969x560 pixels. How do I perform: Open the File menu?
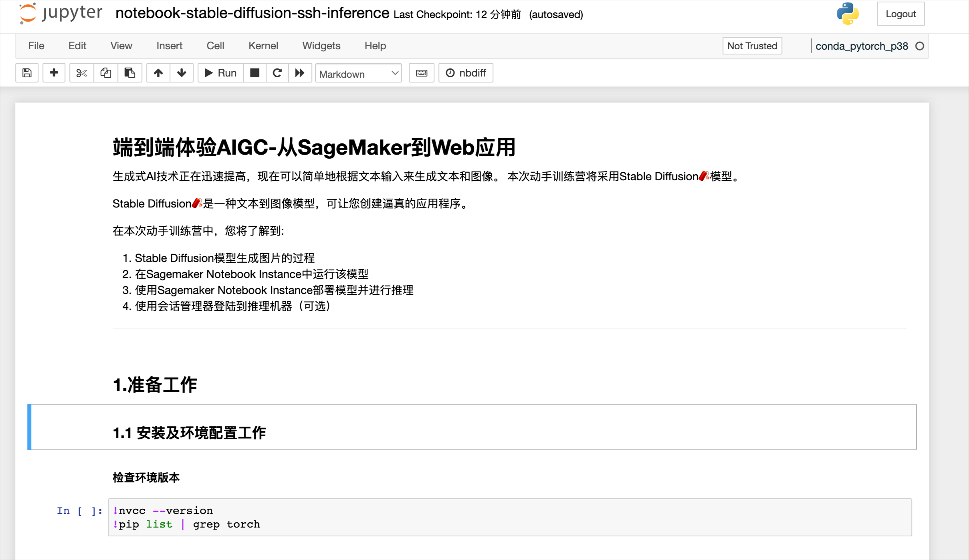[x=36, y=46]
